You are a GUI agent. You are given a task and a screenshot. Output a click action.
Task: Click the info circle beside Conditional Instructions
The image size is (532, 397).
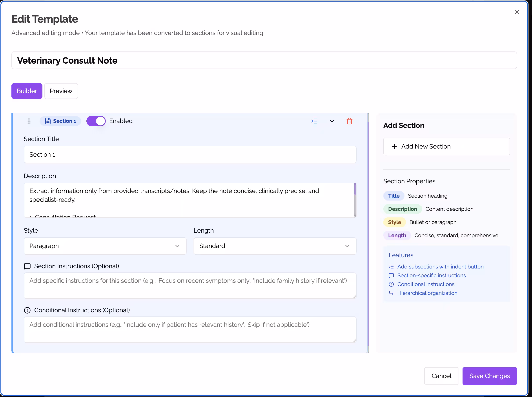27,310
